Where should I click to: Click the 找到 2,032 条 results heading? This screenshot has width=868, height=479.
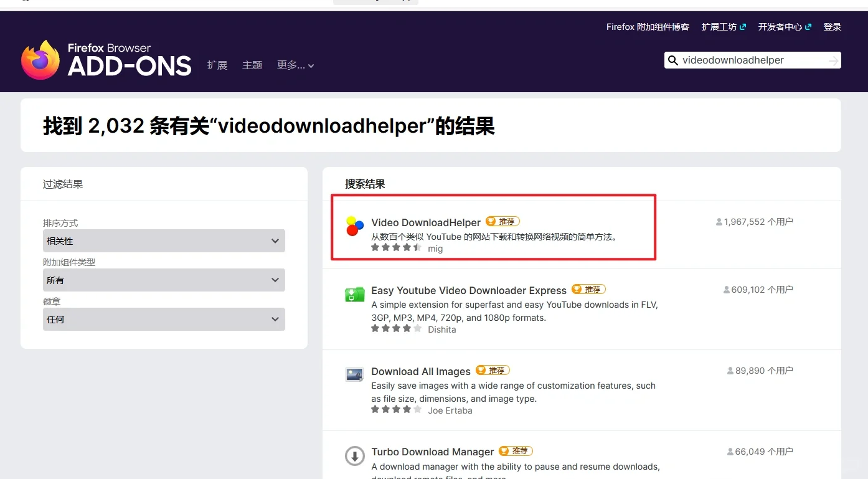pyautogui.click(x=269, y=126)
